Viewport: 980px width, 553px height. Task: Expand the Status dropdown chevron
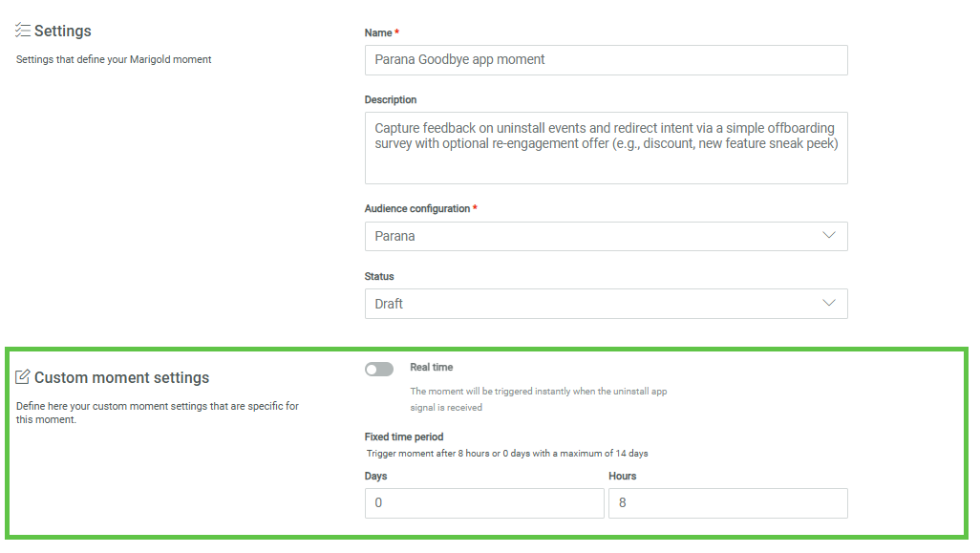(x=828, y=304)
